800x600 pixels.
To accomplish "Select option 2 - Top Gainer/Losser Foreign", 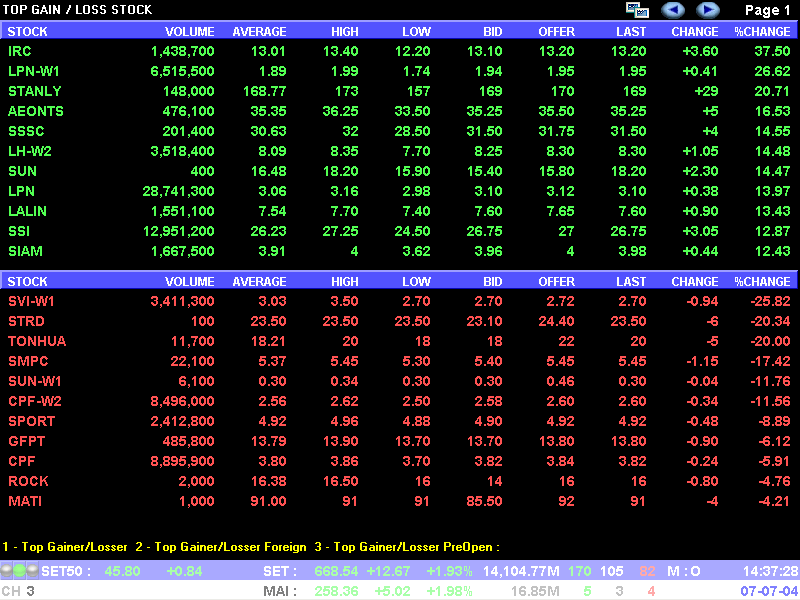I will point(221,547).
